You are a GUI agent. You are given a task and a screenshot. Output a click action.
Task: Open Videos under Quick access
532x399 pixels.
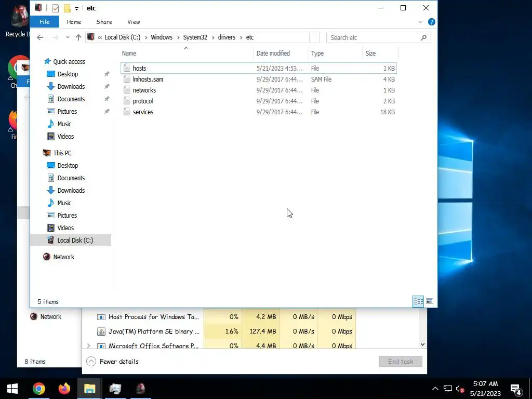click(65, 137)
